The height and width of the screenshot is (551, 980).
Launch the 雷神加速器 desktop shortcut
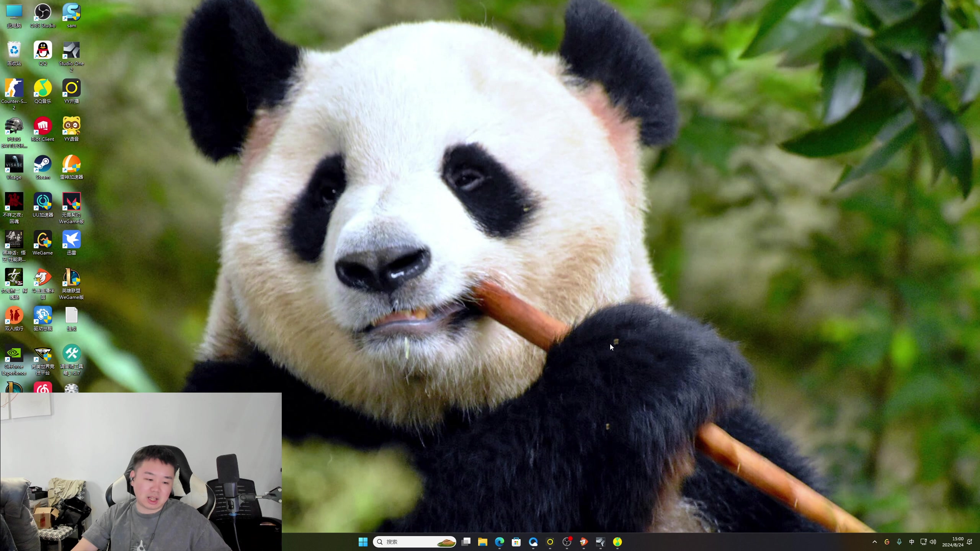click(72, 167)
